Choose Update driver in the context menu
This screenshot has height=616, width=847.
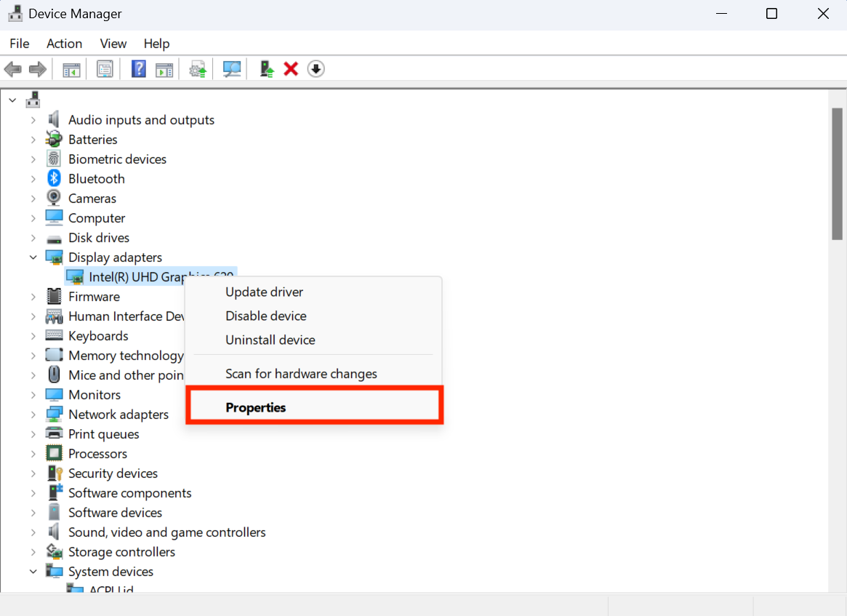point(264,292)
